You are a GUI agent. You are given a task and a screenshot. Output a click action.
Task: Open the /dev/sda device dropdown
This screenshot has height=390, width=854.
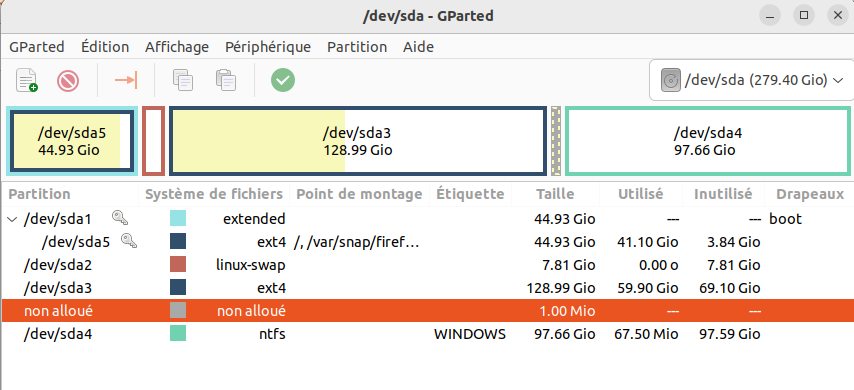(752, 81)
